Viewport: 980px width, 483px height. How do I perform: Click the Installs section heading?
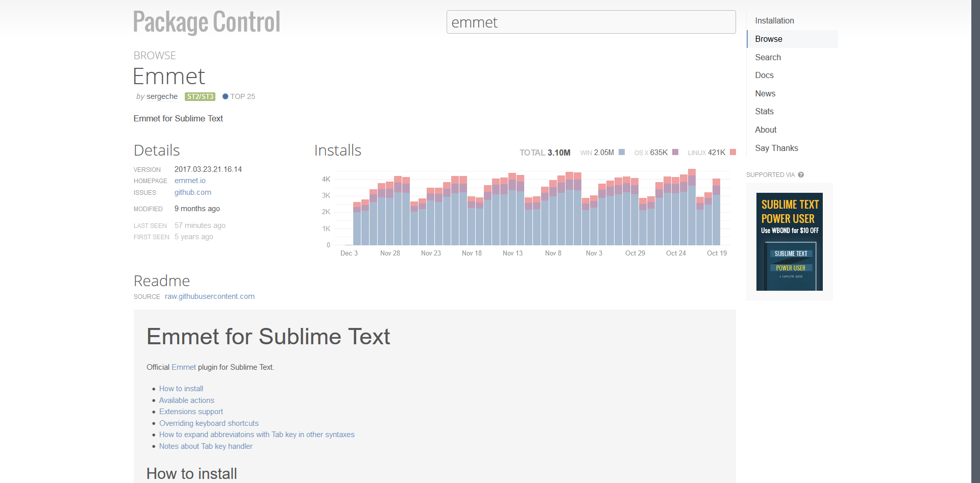point(337,150)
